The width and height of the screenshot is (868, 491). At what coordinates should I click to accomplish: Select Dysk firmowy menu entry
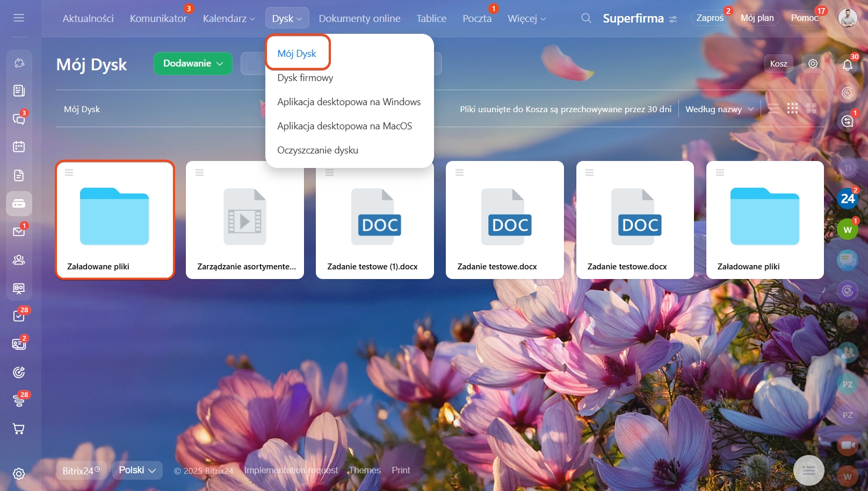(x=305, y=77)
